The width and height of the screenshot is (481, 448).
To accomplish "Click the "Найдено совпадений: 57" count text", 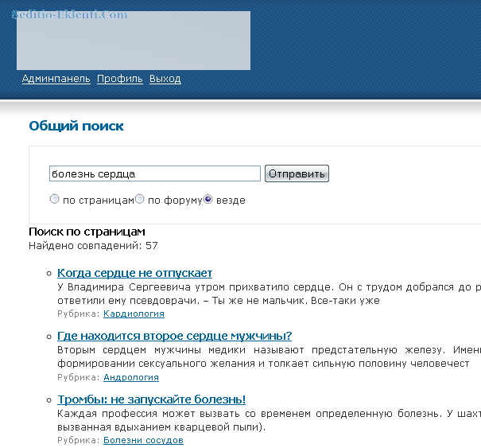I will [x=93, y=245].
